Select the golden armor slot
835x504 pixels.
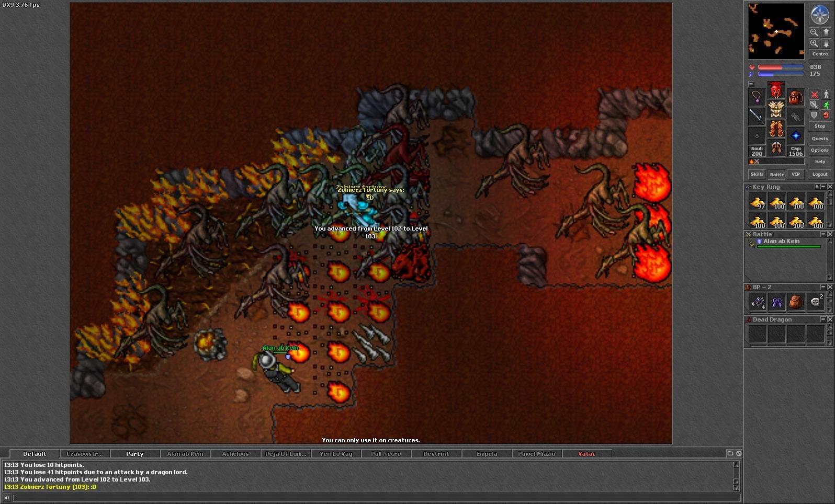(776, 109)
